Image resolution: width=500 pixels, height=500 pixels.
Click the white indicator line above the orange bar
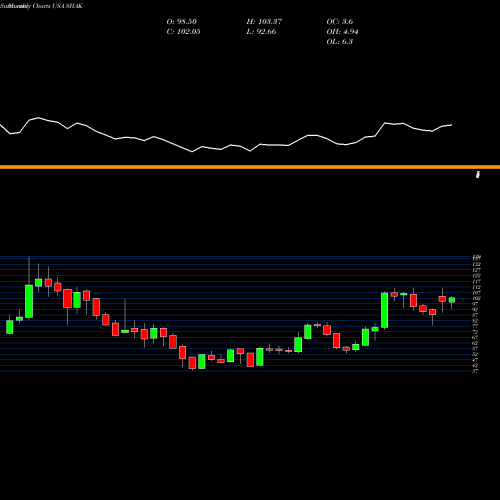point(226,135)
